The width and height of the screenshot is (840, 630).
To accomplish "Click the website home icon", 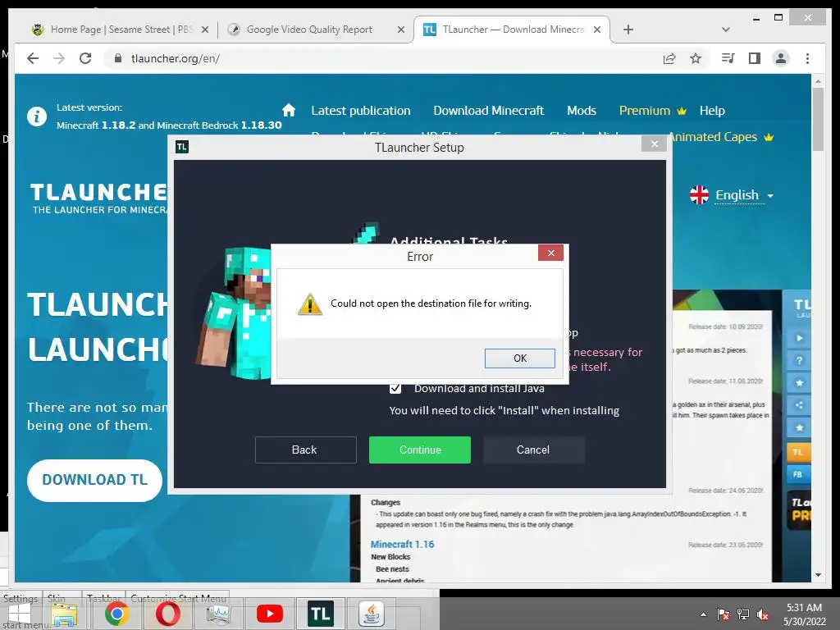I will (x=289, y=111).
